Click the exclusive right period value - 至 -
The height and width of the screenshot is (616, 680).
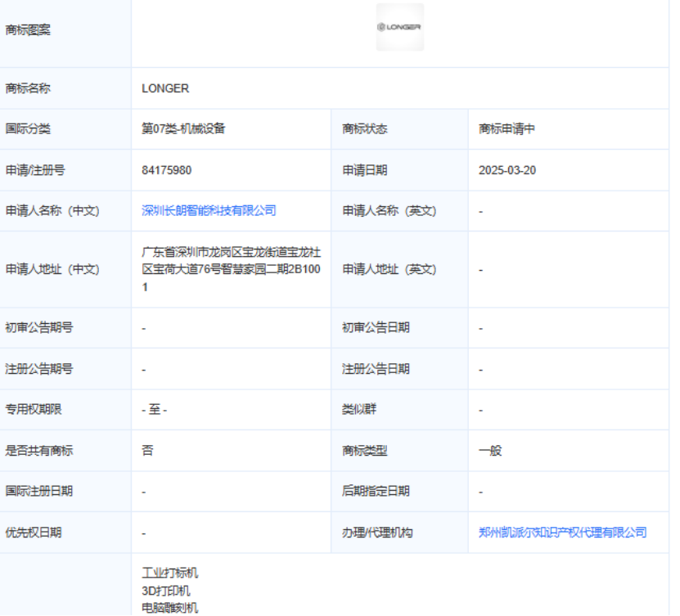155,409
